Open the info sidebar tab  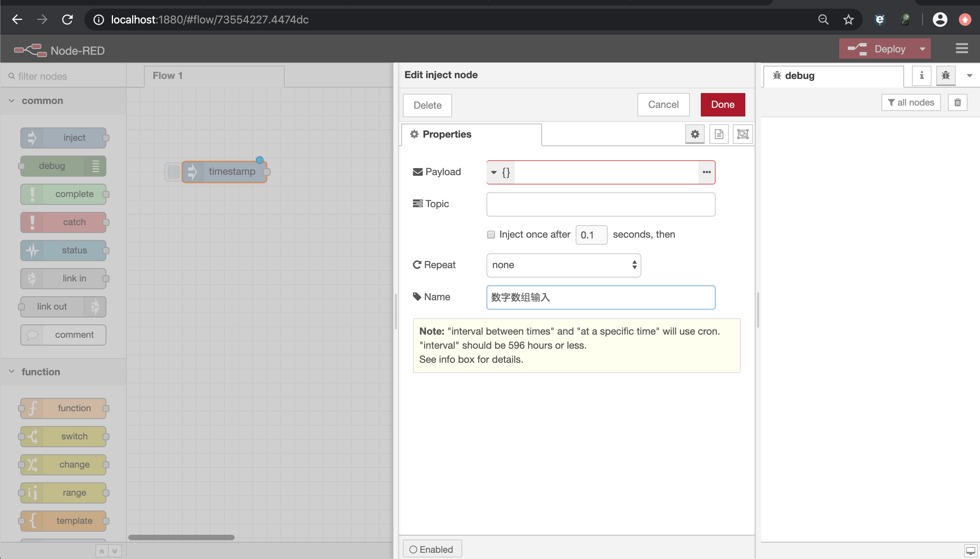click(x=922, y=75)
